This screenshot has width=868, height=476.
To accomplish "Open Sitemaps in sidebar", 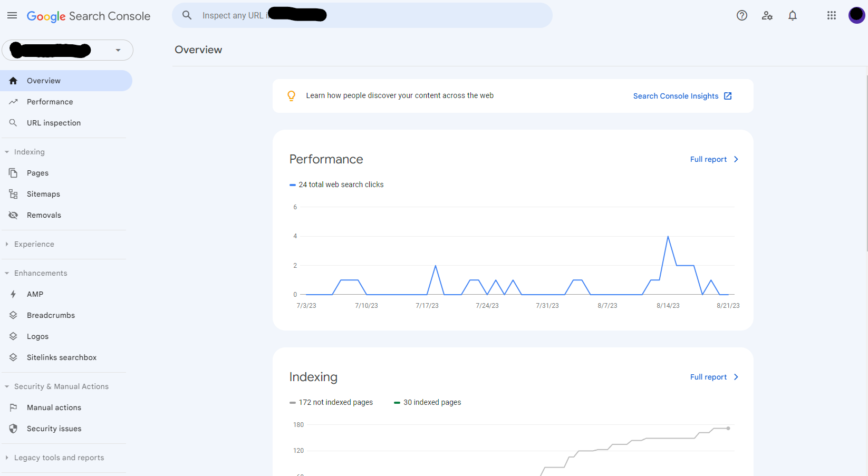I will click(x=66, y=194).
